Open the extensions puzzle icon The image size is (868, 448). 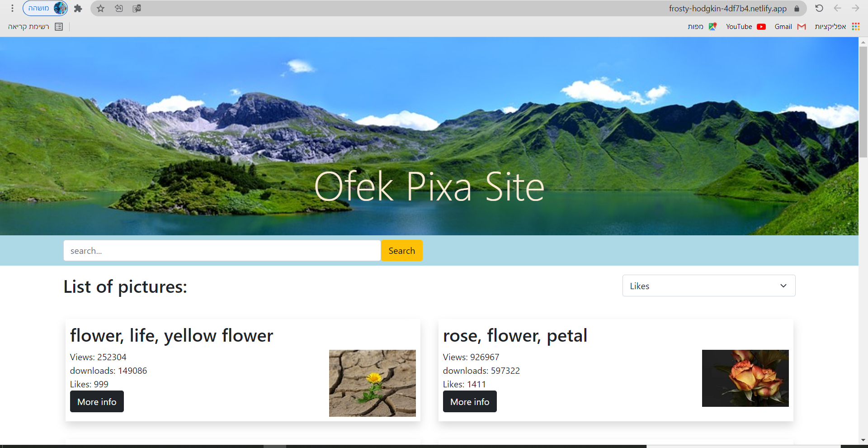pos(78,8)
